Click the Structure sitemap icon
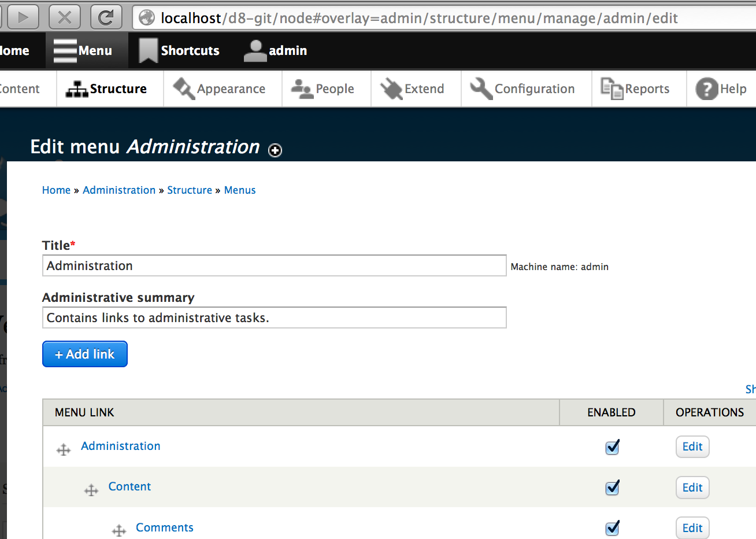Screen dimensions: 756x539 [x=77, y=89]
